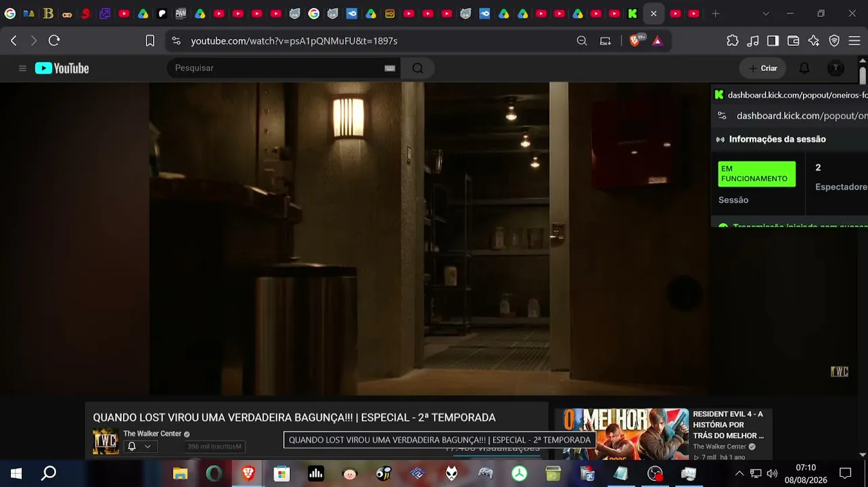Open network settings tray icon
The image size is (868, 487).
756,473
